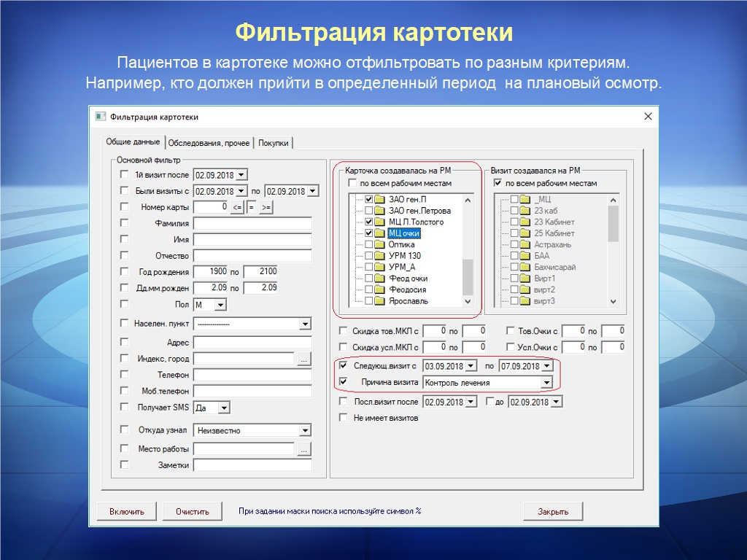Screen dimensions: 747x560
Task: Click the folder icon beside "Бахчисарай"
Action: tap(525, 268)
